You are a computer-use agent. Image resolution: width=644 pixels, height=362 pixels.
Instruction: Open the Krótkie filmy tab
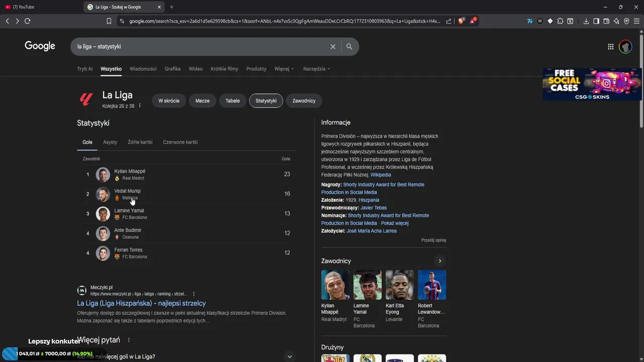[224, 69]
